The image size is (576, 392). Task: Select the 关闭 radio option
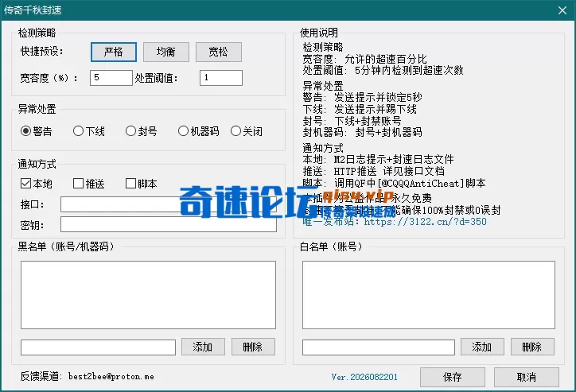point(247,131)
